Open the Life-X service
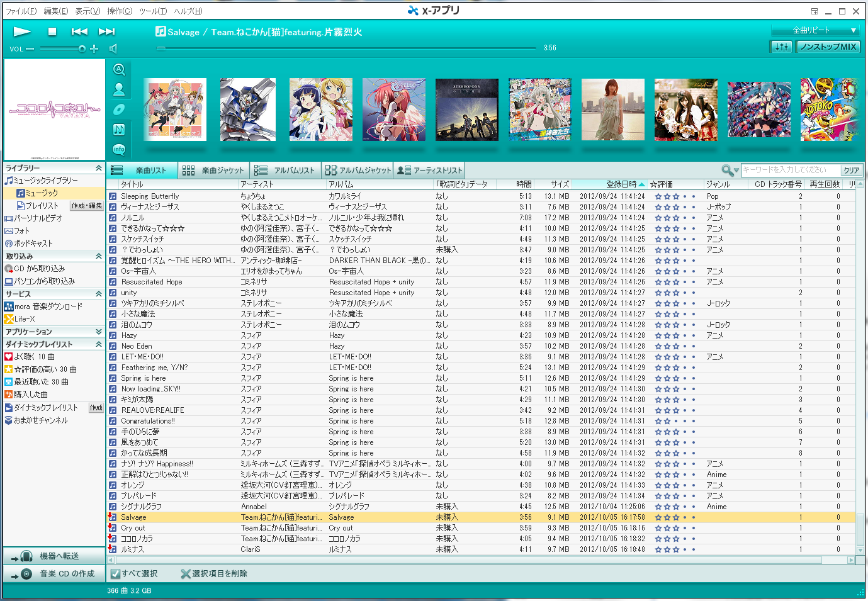 pos(20,319)
